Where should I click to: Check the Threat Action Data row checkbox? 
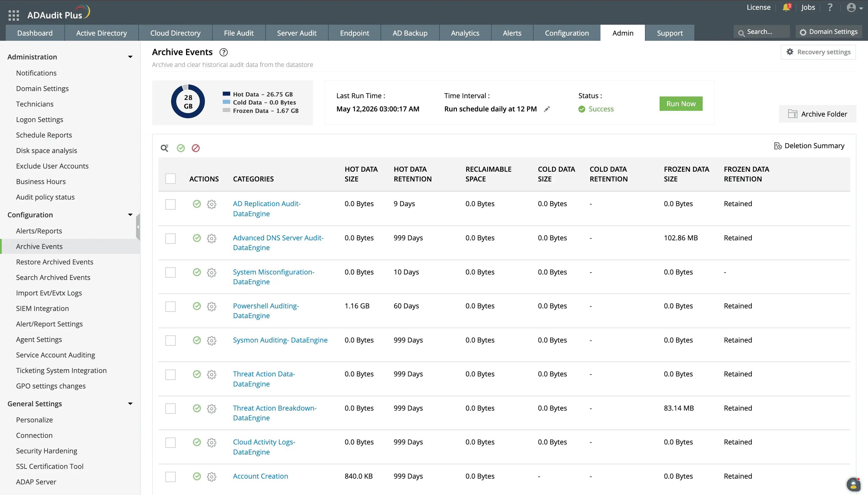[170, 375]
